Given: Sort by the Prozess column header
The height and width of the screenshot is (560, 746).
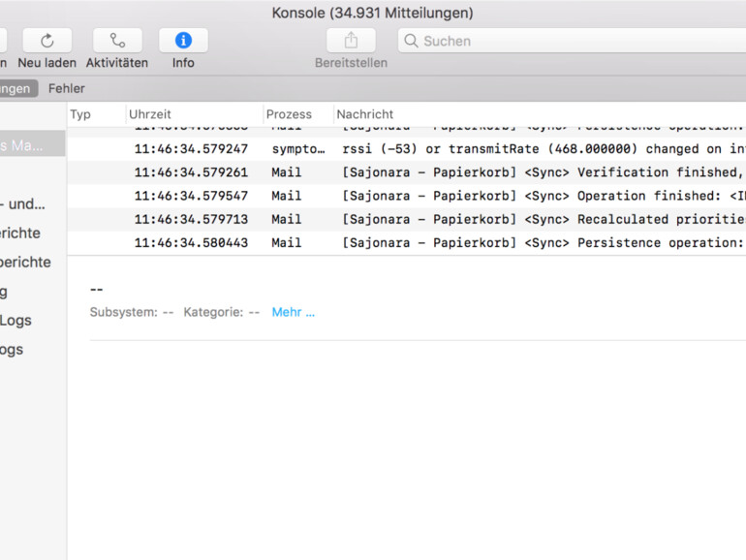Looking at the screenshot, I should point(289,114).
